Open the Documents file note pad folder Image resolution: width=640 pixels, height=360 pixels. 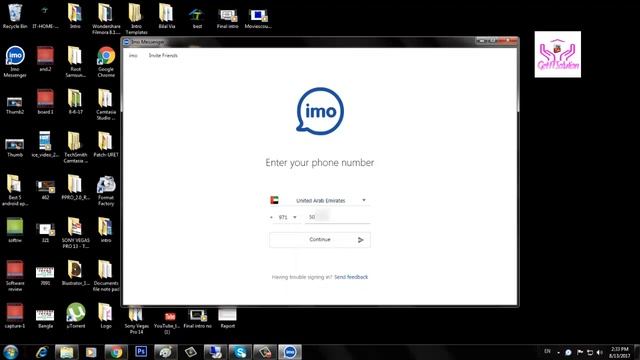pyautogui.click(x=106, y=276)
